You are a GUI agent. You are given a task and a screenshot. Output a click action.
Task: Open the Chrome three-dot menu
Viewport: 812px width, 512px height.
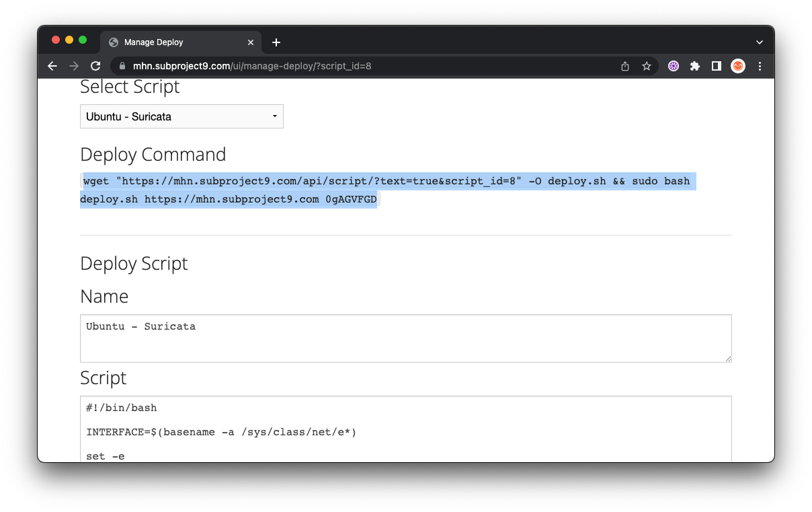pos(760,66)
